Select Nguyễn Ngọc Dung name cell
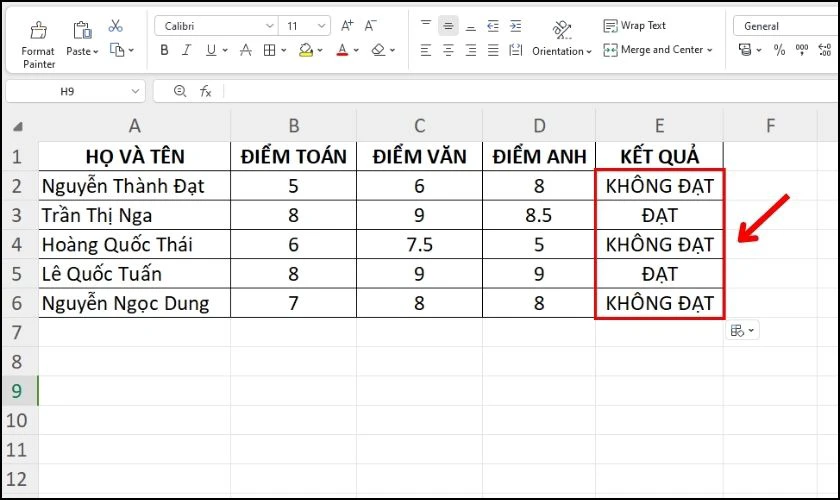Screen dimensions: 840x500 click(134, 303)
